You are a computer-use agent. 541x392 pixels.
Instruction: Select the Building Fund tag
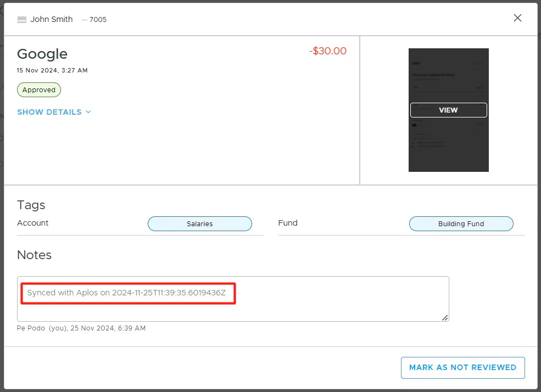(461, 224)
